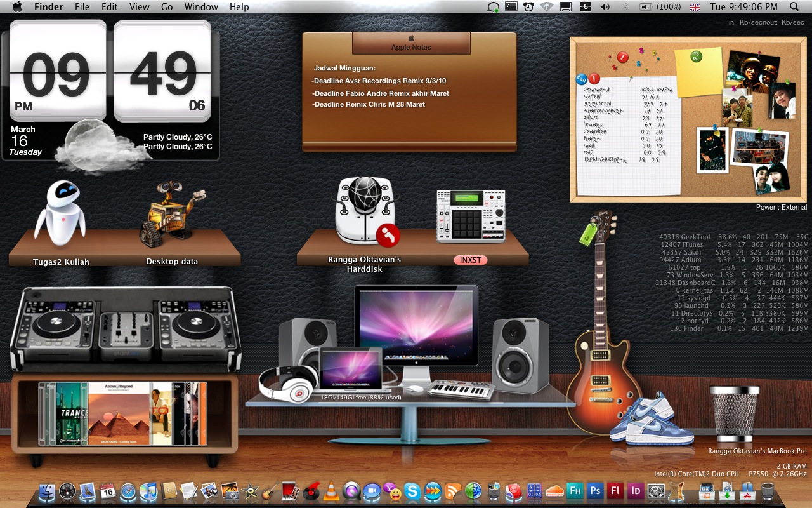
Task: Open the Apple menu
Action: (x=17, y=7)
